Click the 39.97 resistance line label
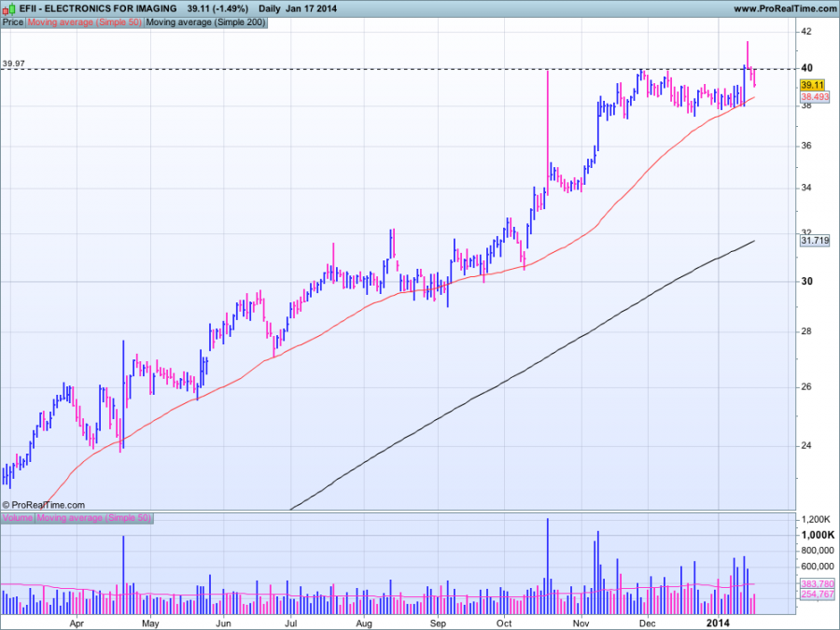The image size is (840, 630). 13,63
